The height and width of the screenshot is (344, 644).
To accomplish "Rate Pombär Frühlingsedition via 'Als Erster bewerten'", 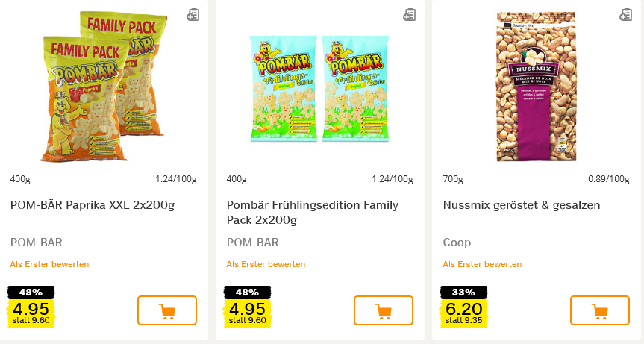I will 266,264.
